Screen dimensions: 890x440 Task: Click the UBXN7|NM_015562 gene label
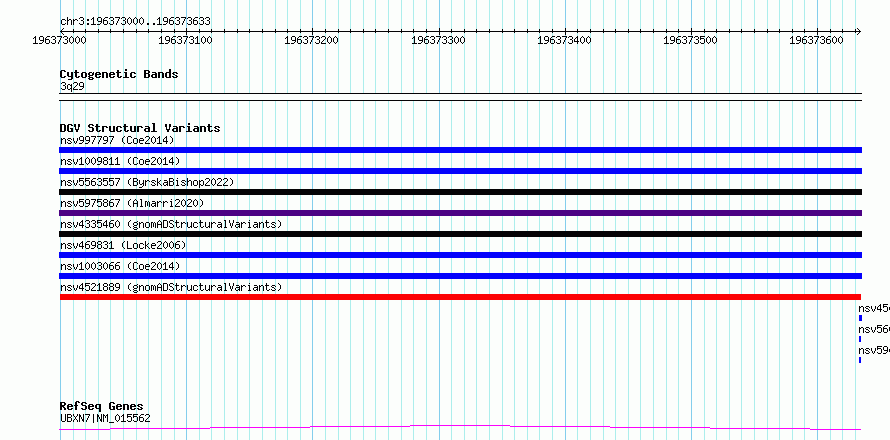(x=105, y=418)
